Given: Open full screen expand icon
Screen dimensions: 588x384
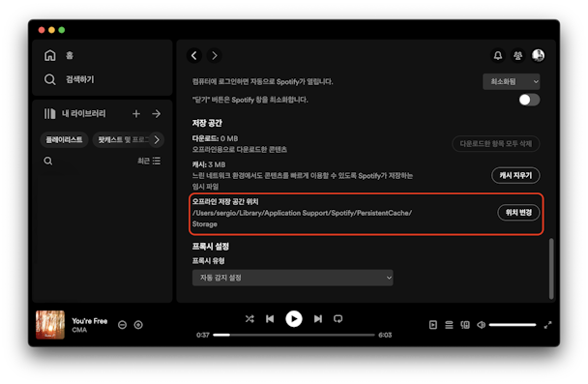Looking at the screenshot, I should 548,325.
